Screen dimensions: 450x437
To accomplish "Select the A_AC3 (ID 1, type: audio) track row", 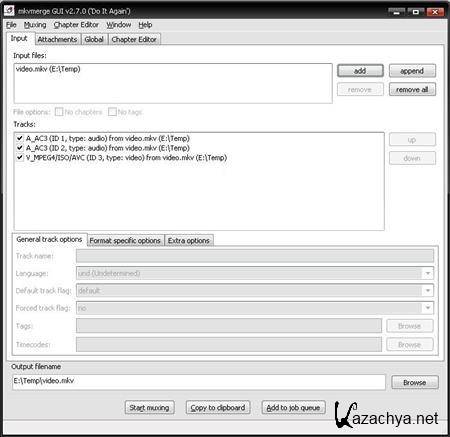I will [x=108, y=138].
